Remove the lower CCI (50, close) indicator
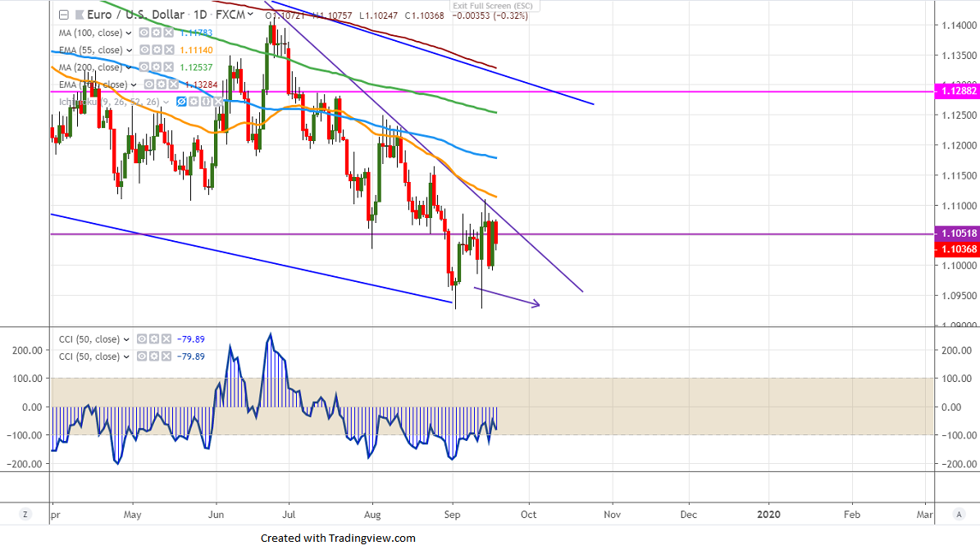Viewport: 980px width, 550px height. pos(166,357)
